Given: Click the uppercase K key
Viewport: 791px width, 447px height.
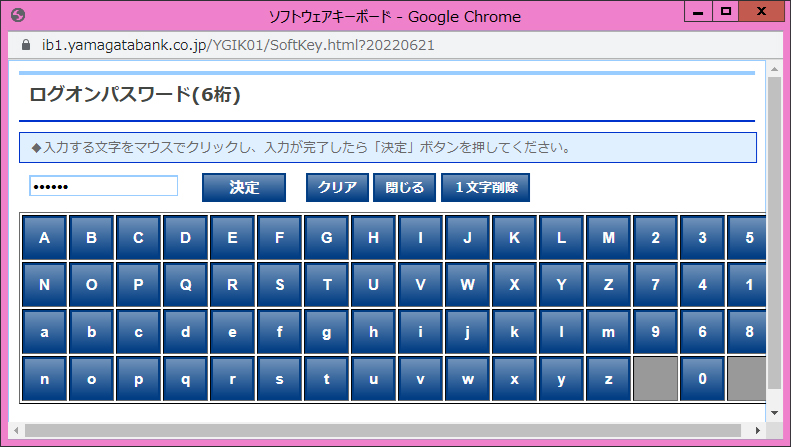Looking at the screenshot, I should (514, 238).
